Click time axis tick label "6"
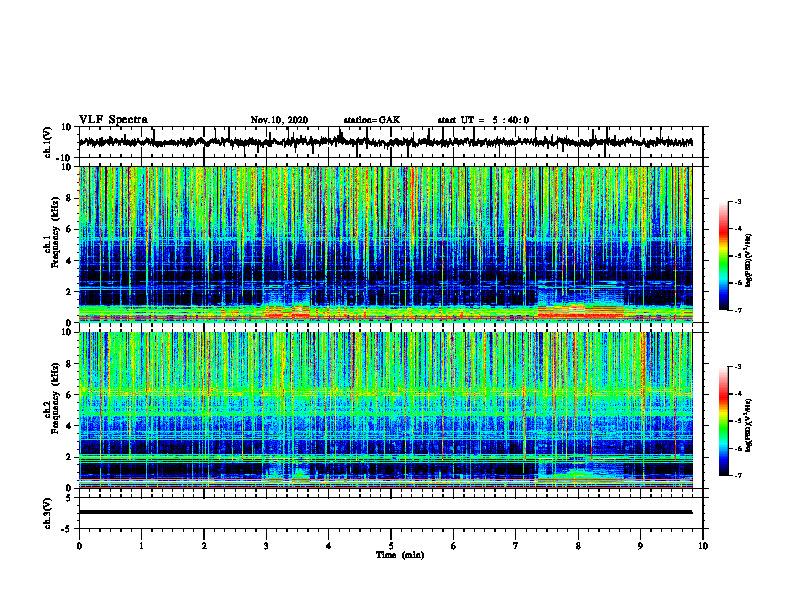The width and height of the screenshot is (792, 612). 454,546
